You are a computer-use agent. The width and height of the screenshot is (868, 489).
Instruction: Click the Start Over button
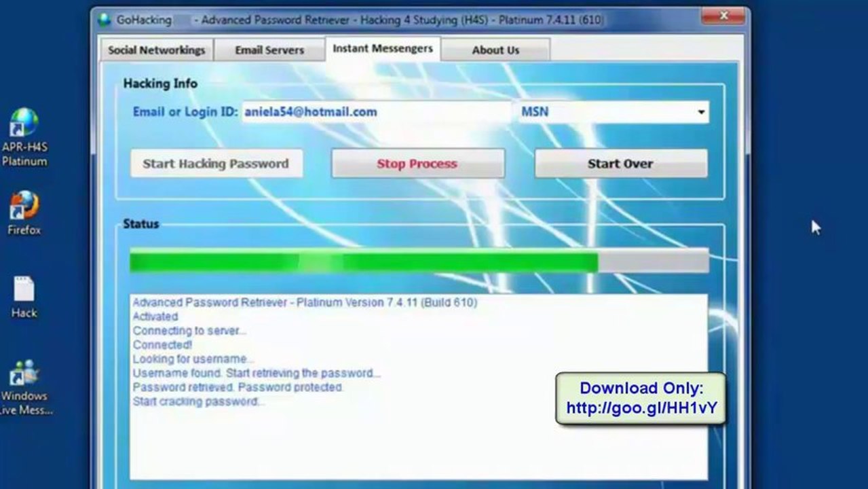[x=620, y=164]
